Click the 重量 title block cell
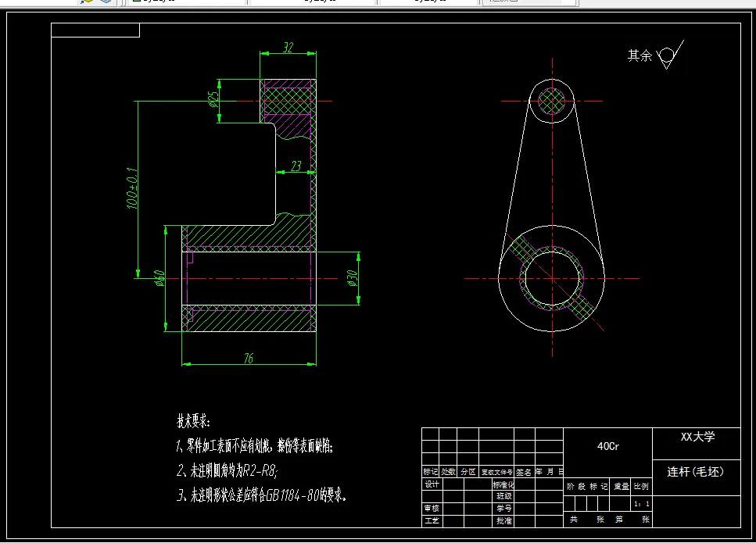The height and width of the screenshot is (543, 756). coord(622,487)
